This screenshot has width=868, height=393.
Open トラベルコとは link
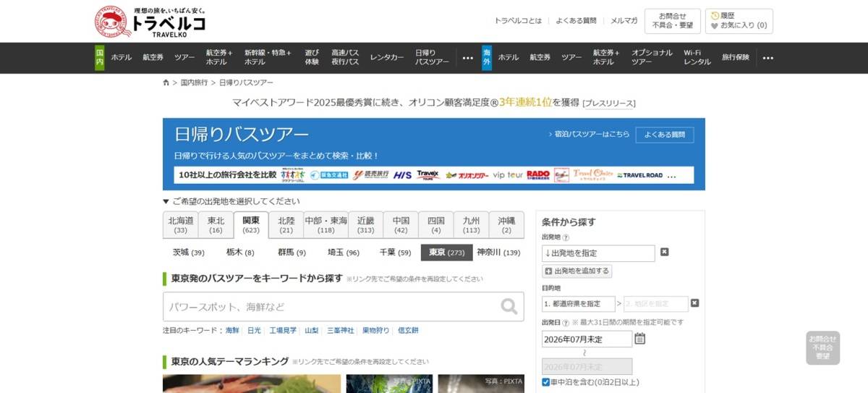(x=518, y=21)
